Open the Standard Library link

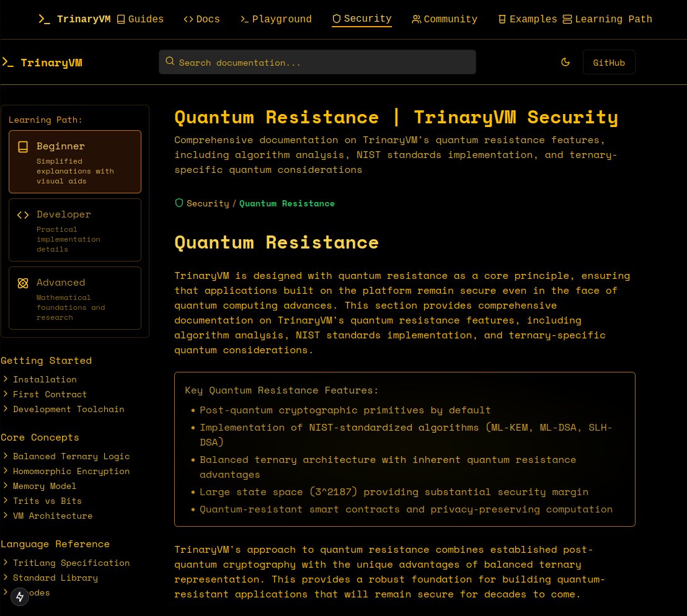[55, 578]
